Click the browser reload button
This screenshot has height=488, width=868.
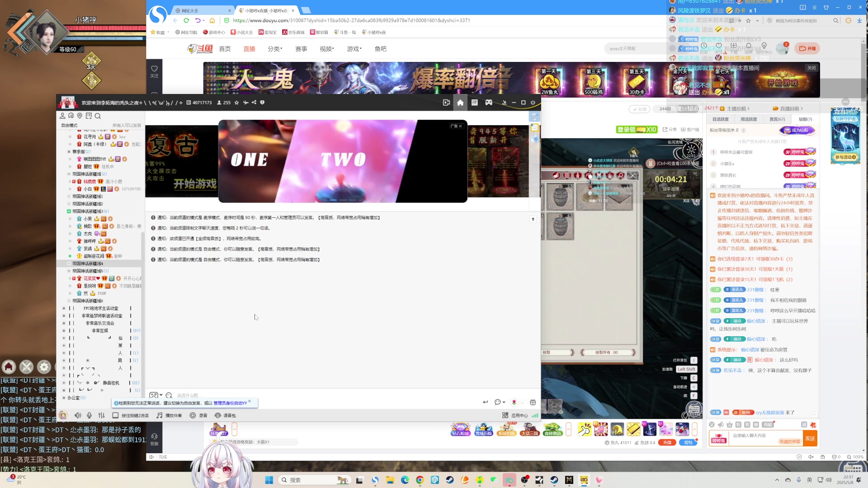pyautogui.click(x=186, y=20)
